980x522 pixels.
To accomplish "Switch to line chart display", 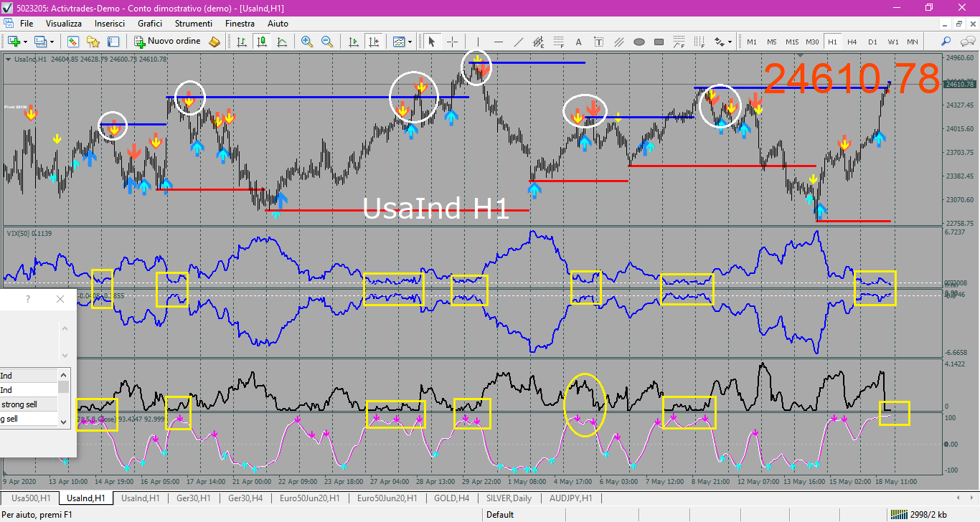I will (x=282, y=42).
